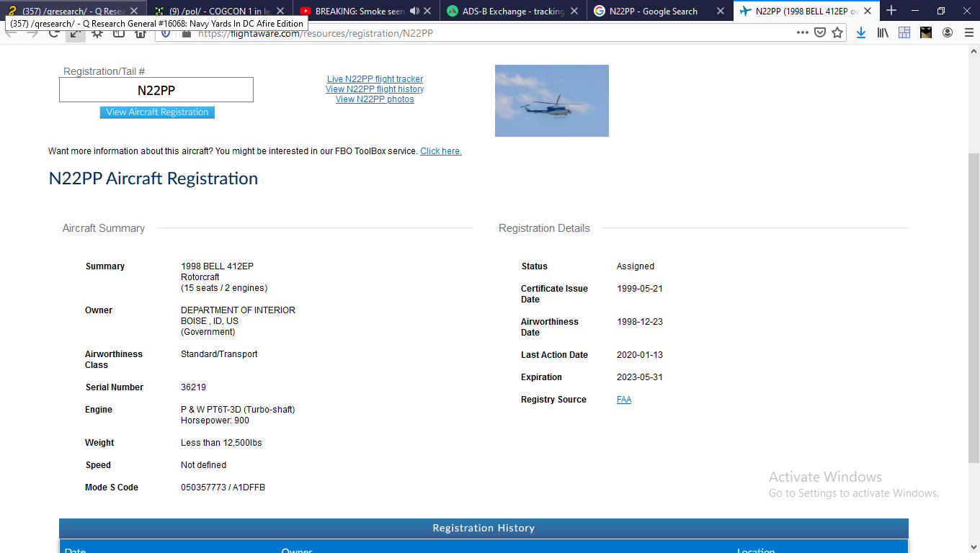Click DEPARTMENT OF INTERIOR owner text
Image resolution: width=980 pixels, height=553 pixels.
(238, 310)
